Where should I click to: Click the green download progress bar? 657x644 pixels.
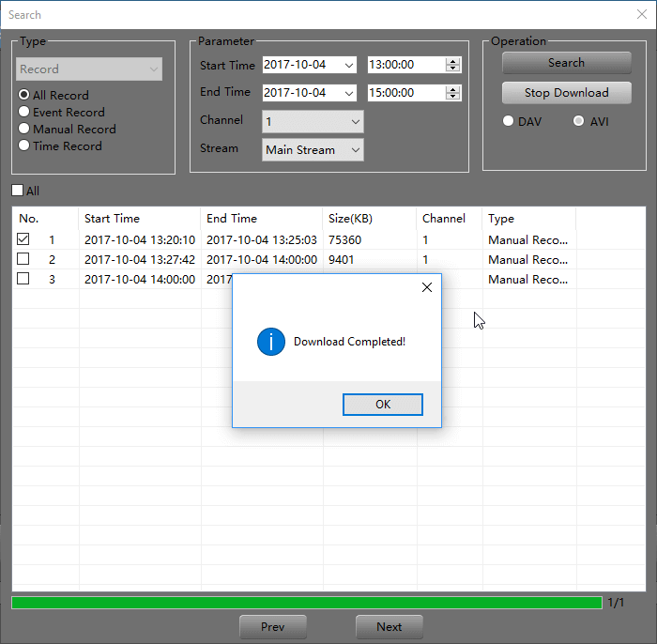(x=306, y=603)
